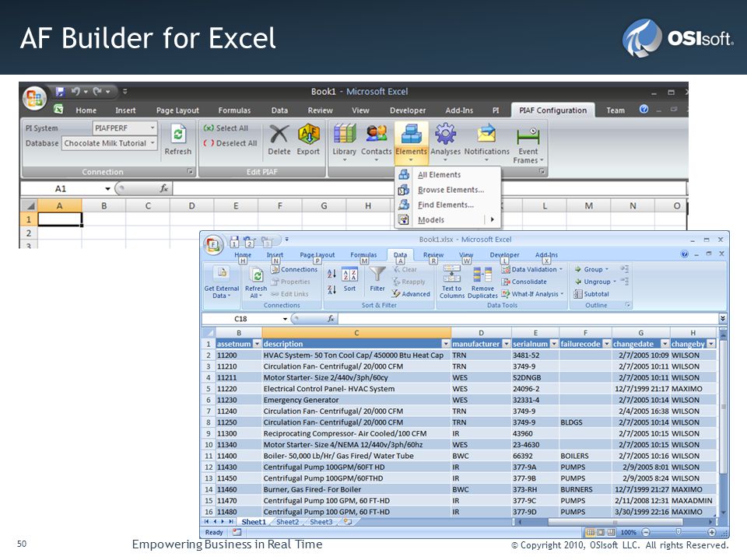
Task: Click Page Layout view icon in status bar
Action: [x=600, y=532]
